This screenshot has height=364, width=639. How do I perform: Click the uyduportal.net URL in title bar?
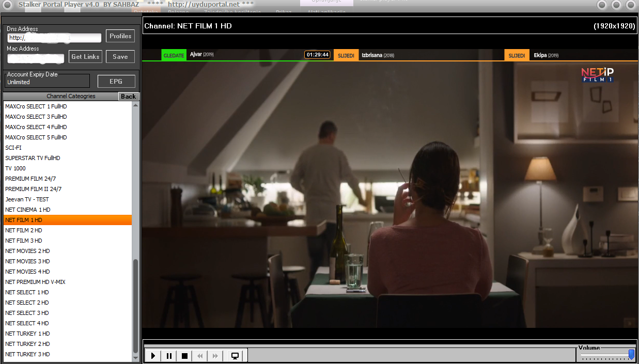204,4
